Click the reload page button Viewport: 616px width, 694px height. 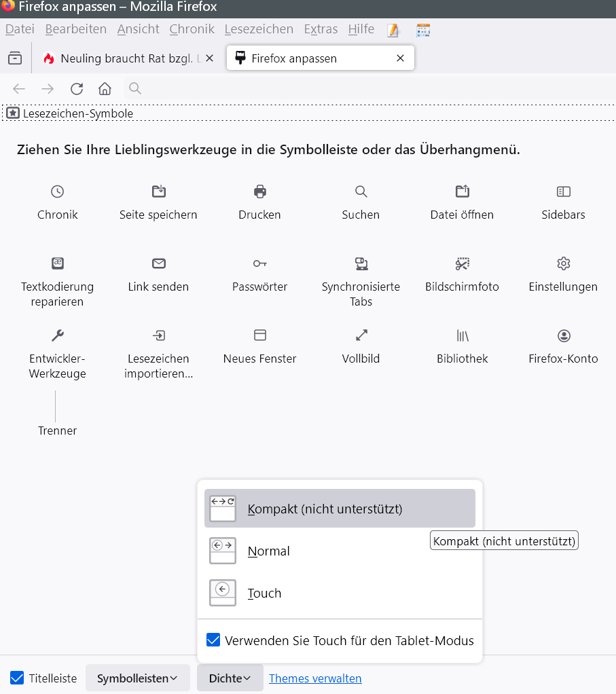pyautogui.click(x=77, y=88)
